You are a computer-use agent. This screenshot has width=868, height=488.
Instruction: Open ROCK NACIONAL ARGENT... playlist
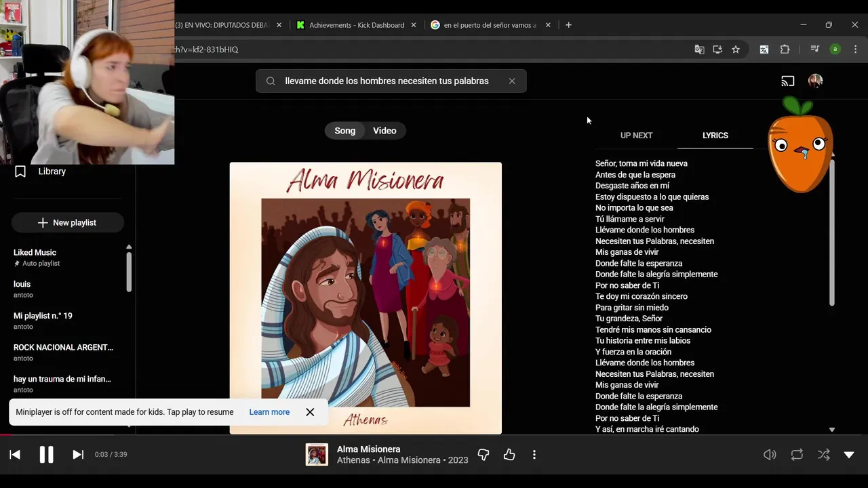[x=64, y=352]
